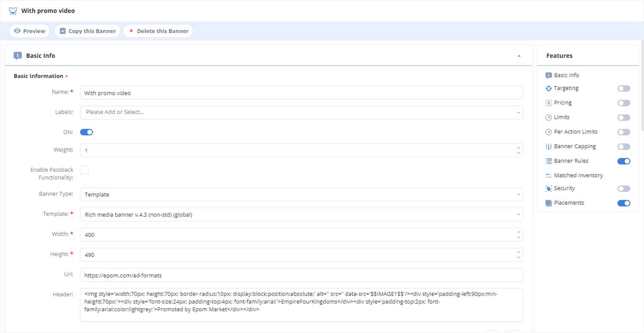Image resolution: width=644 pixels, height=333 pixels.
Task: Enable the Passback Functionality checkbox
Action: pos(84,170)
